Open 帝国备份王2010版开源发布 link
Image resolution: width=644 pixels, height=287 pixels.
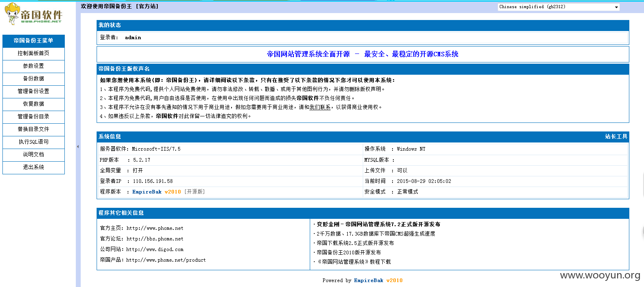point(348,253)
